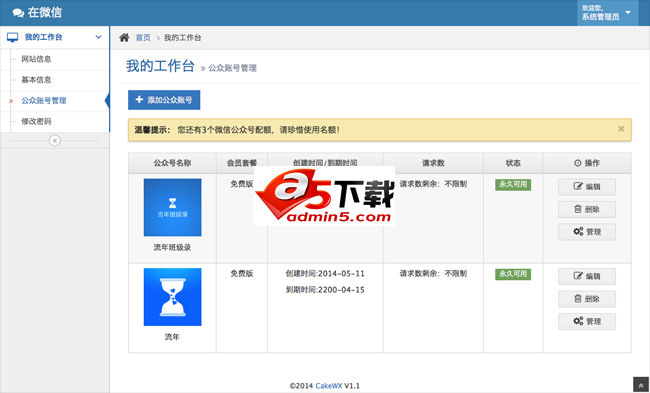This screenshot has width=650, height=393.
Task: Click the 请求数 column header
Action: 433,163
